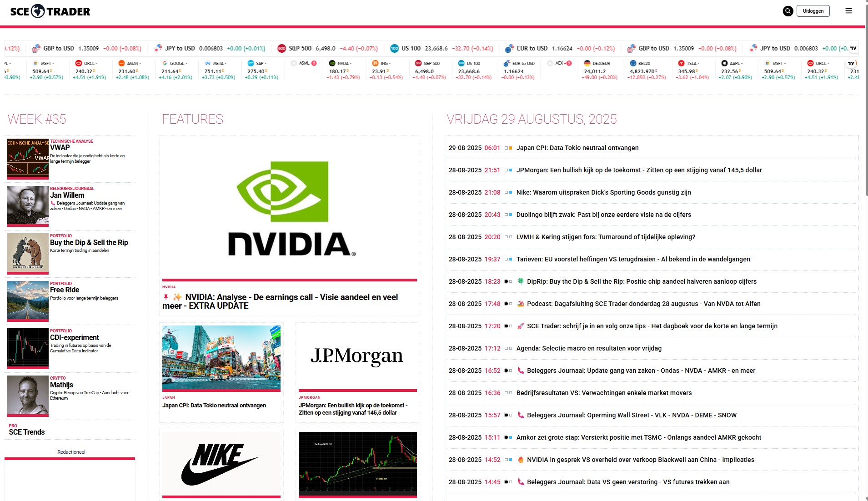Click the mountain road Free Ride thumbnail

coord(28,301)
